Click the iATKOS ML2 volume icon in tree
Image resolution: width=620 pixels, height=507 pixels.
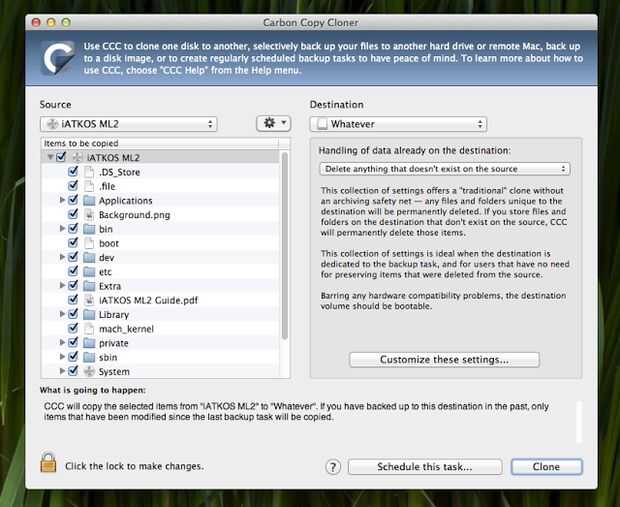[x=78, y=157]
